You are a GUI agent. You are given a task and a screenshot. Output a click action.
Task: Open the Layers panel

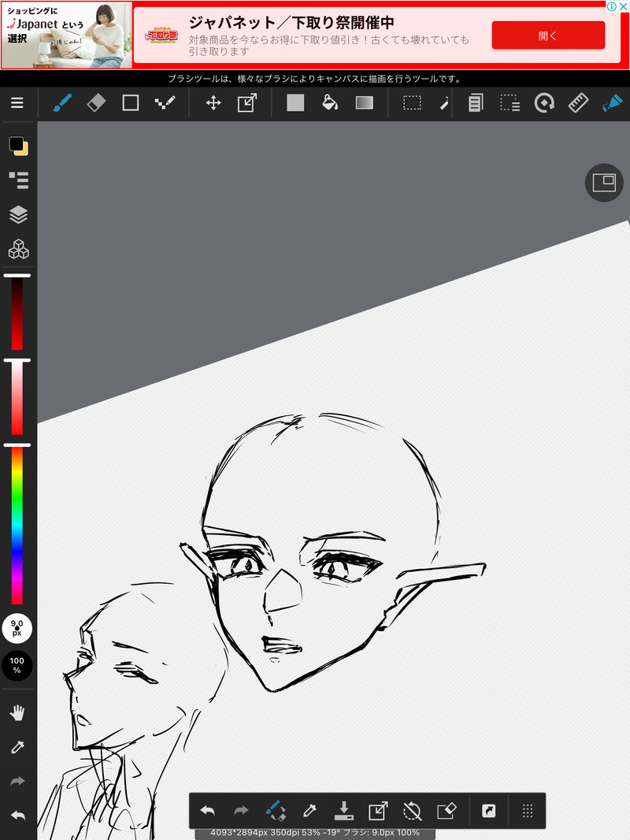[x=19, y=214]
